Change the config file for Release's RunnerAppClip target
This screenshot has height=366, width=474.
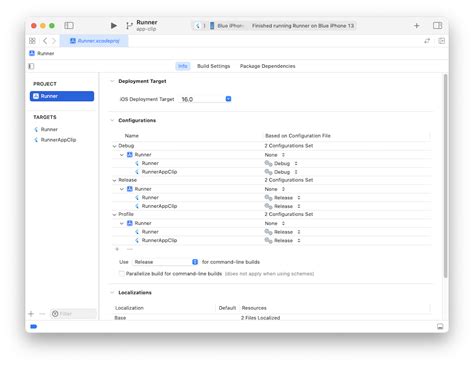point(283,206)
